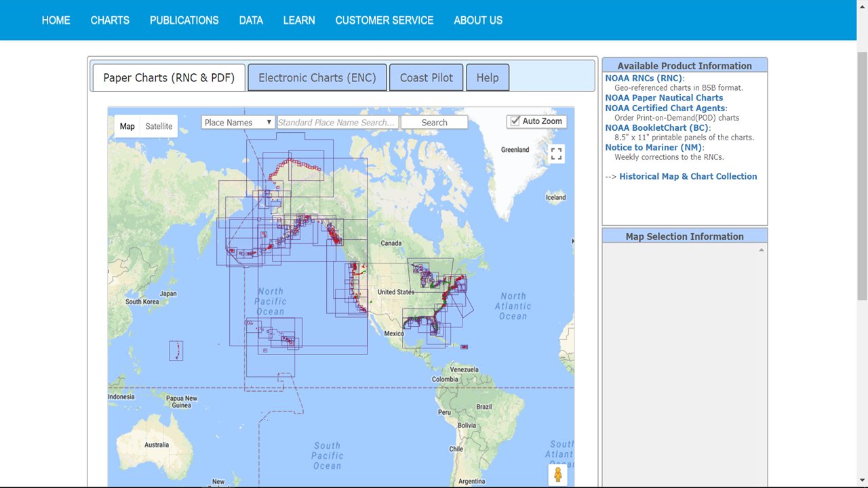The image size is (868, 488).
Task: Follow the NOAA RNCs (RNC) link
Action: [x=644, y=78]
